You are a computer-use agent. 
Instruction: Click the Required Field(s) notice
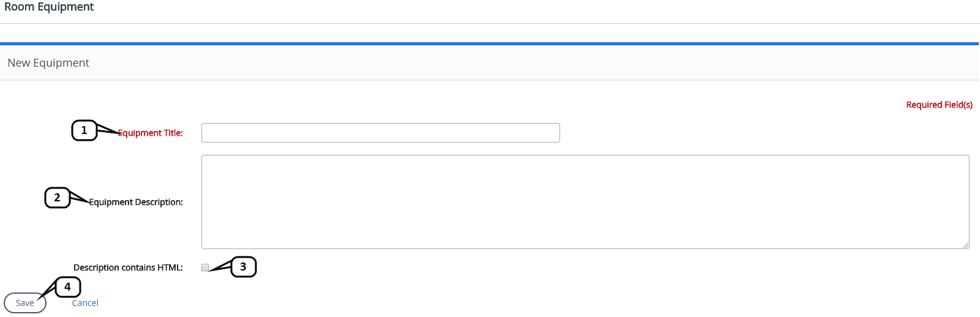click(939, 105)
